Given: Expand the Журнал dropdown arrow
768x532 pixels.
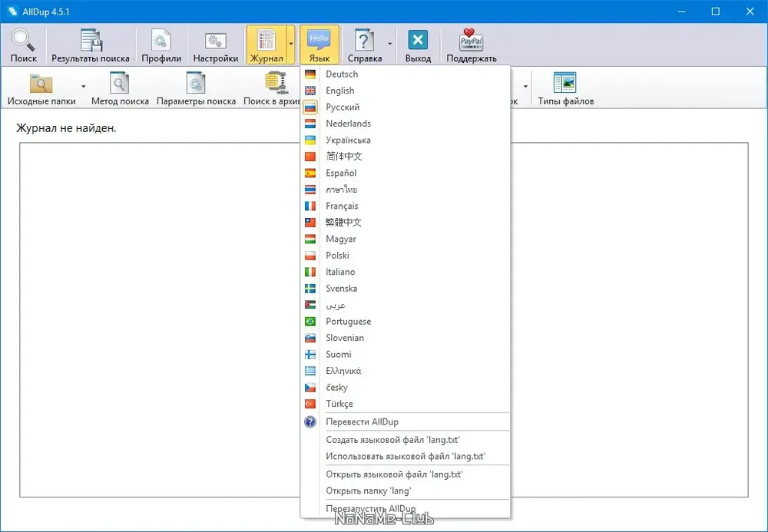Looking at the screenshot, I should (291, 44).
